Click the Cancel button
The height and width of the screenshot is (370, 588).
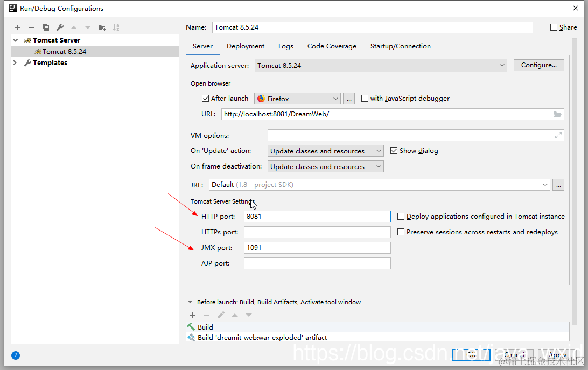(x=514, y=354)
